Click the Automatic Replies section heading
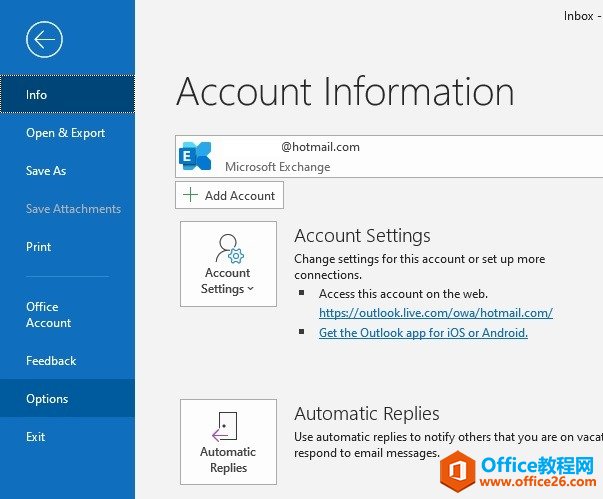The image size is (603, 499). 367,414
